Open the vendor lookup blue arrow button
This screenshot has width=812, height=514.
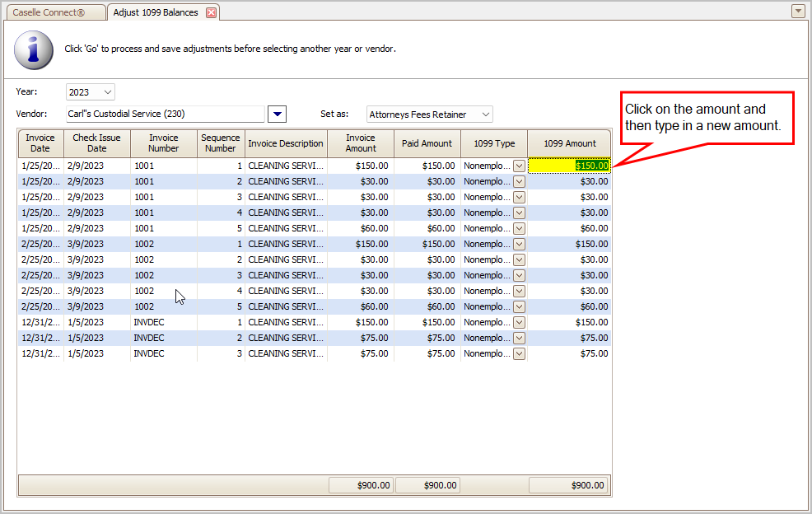[x=278, y=114]
